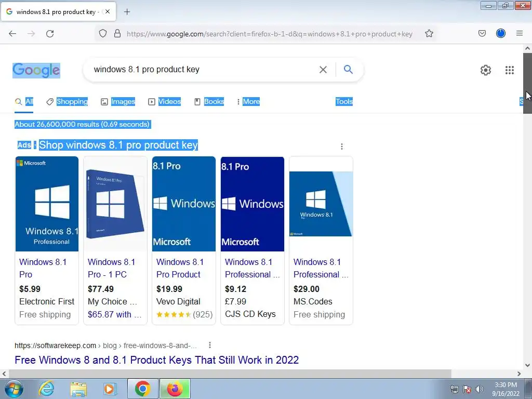The image size is (532, 399).
Task: Click the vertical scrollbar down arrow
Action: tap(527, 365)
